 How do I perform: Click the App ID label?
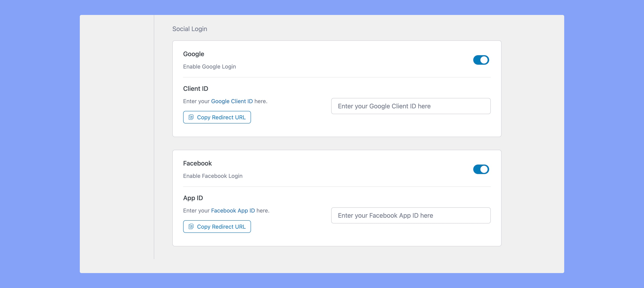click(193, 198)
